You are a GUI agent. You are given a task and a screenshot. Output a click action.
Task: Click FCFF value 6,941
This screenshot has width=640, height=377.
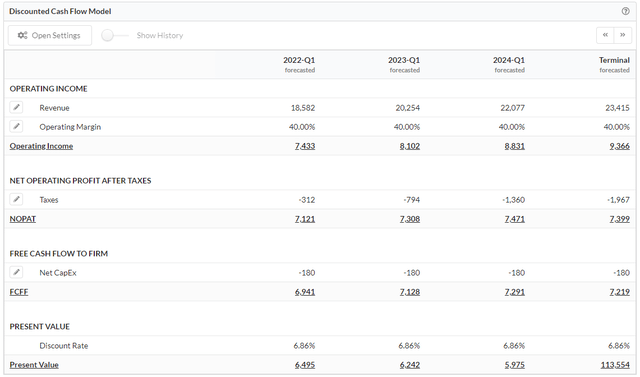pos(305,292)
